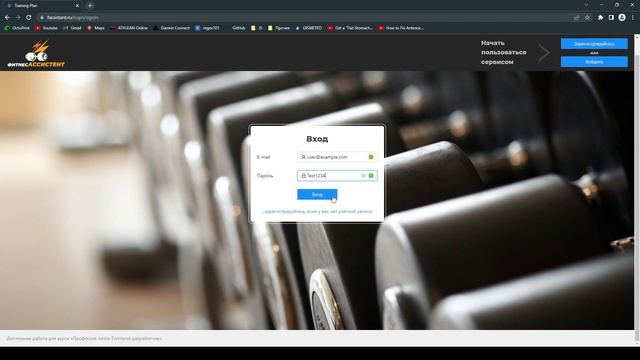Go back with browser back arrow
The image size is (640, 360).
pyautogui.click(x=7, y=18)
